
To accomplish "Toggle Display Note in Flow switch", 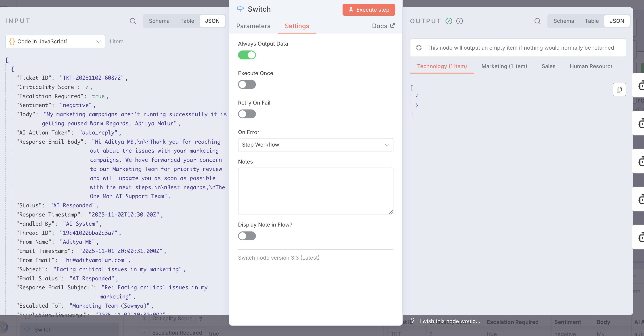I will pyautogui.click(x=247, y=236).
